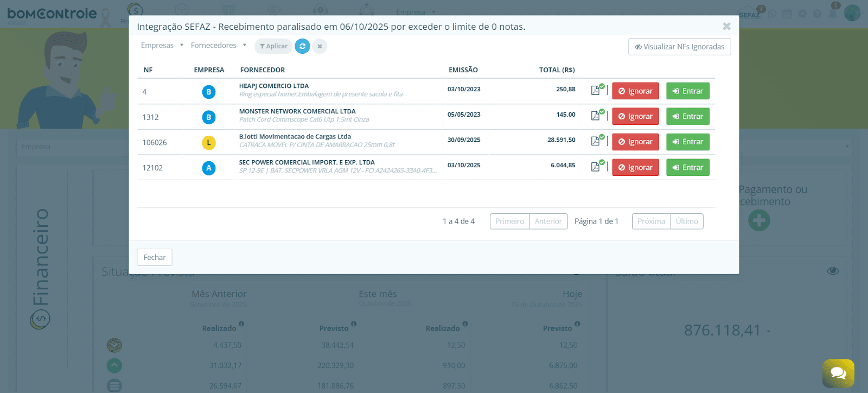Open the chat support widget
The image size is (868, 393).
(x=838, y=373)
